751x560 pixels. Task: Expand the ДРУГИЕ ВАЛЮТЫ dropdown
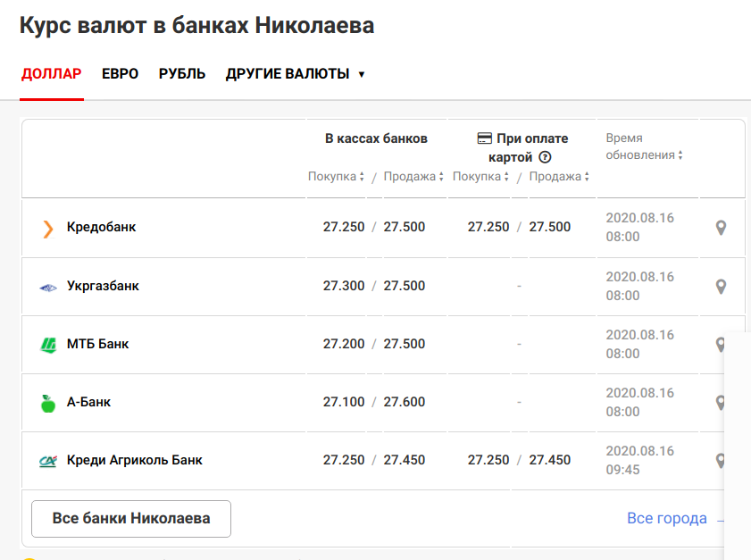(295, 74)
